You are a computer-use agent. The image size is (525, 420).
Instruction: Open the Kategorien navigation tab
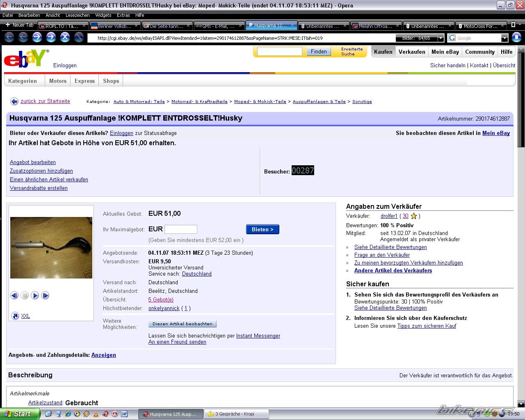pyautogui.click(x=23, y=81)
